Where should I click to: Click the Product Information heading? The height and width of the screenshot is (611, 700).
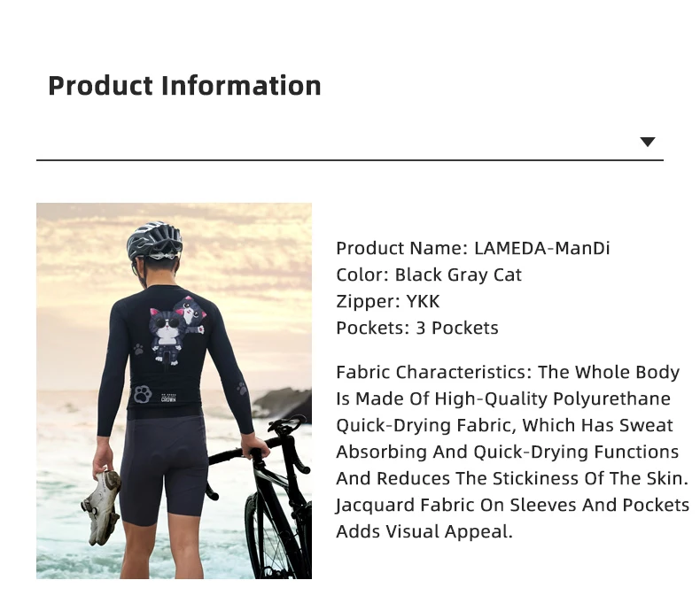click(185, 86)
